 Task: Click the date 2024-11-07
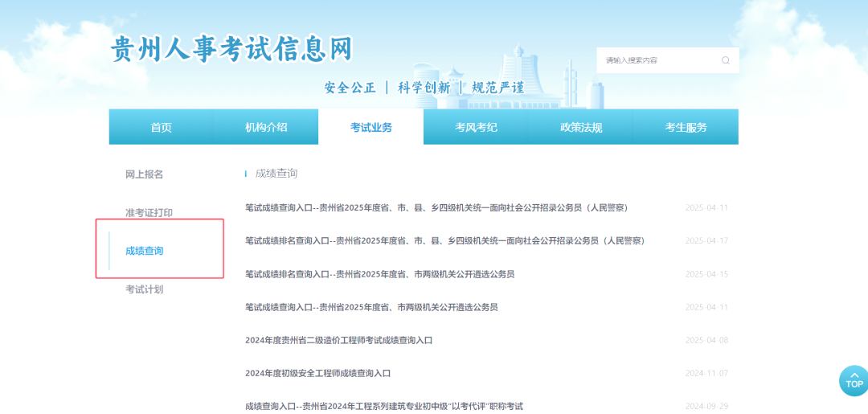(706, 373)
